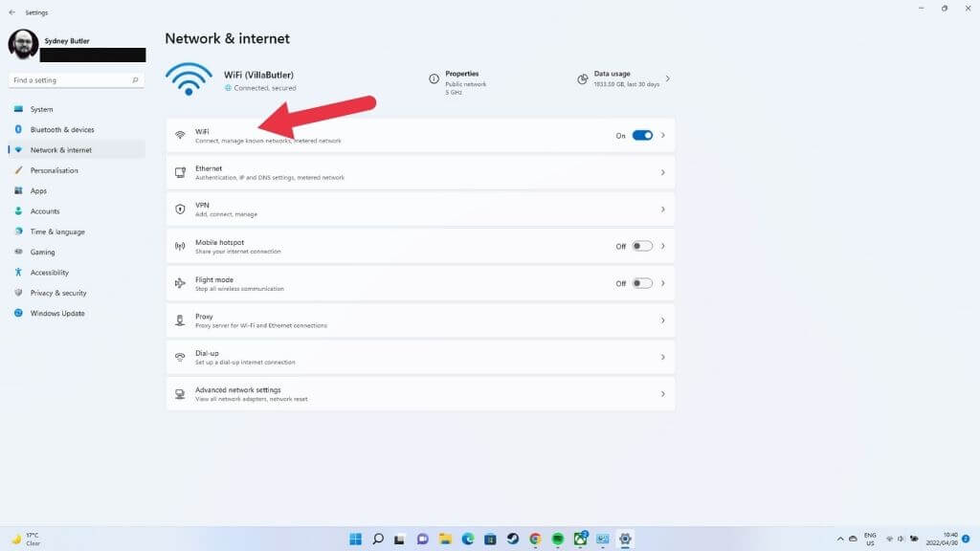Viewport: 980px width, 551px height.
Task: Open Accessibility settings
Action: click(x=77, y=273)
